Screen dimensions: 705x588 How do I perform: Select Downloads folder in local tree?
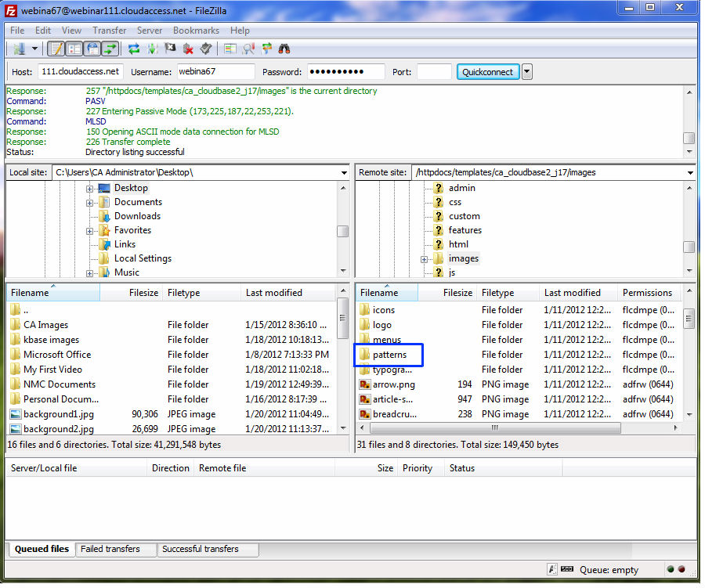137,216
